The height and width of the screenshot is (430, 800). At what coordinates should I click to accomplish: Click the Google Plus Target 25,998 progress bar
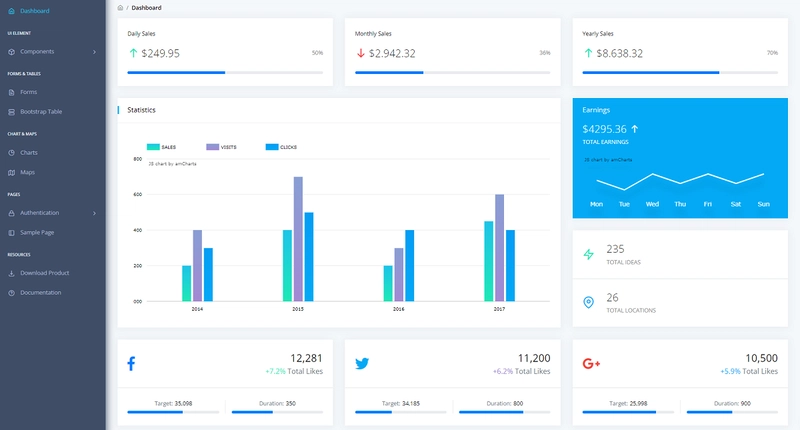click(x=628, y=412)
